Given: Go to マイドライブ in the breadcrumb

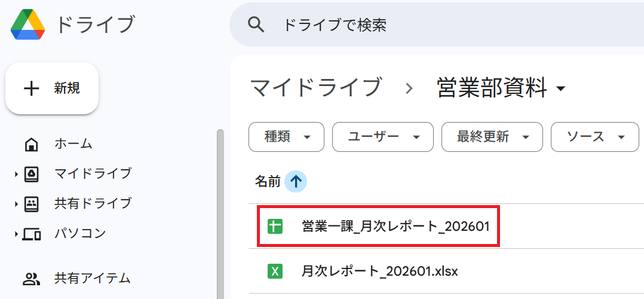Looking at the screenshot, I should (315, 87).
